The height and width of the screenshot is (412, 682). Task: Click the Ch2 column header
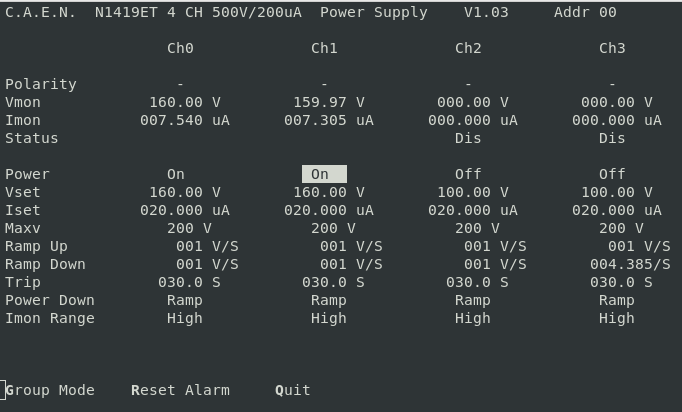click(x=468, y=48)
